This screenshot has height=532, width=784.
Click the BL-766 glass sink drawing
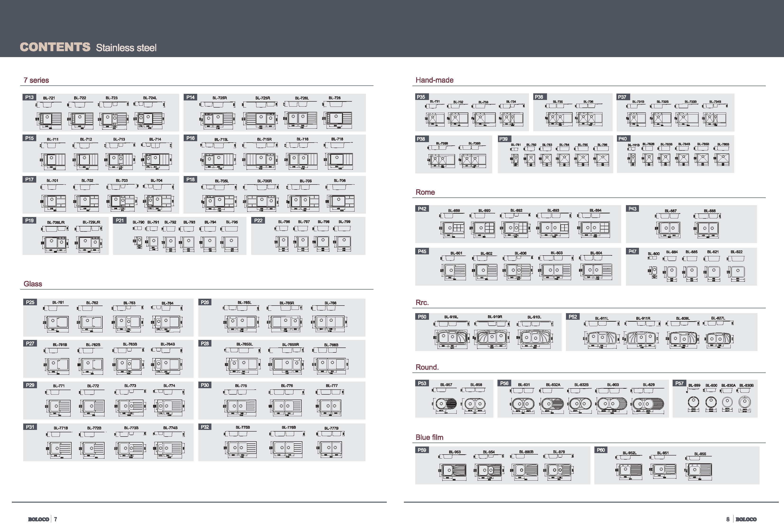point(330,319)
